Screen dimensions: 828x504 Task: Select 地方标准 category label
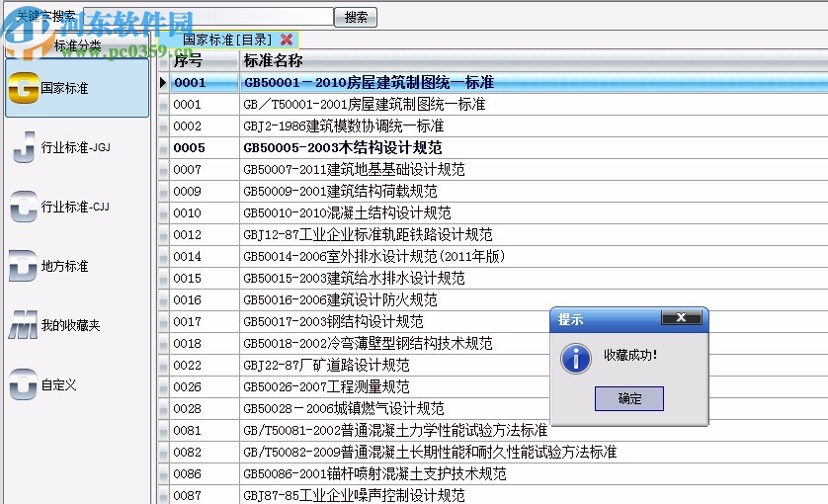coord(64,266)
